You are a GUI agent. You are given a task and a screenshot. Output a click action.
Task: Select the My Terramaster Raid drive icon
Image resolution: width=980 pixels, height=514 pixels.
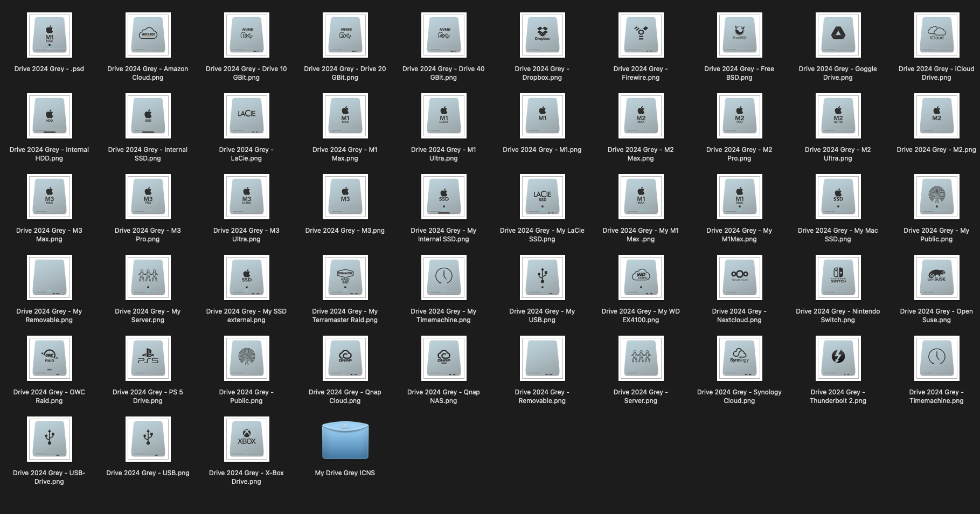point(345,277)
